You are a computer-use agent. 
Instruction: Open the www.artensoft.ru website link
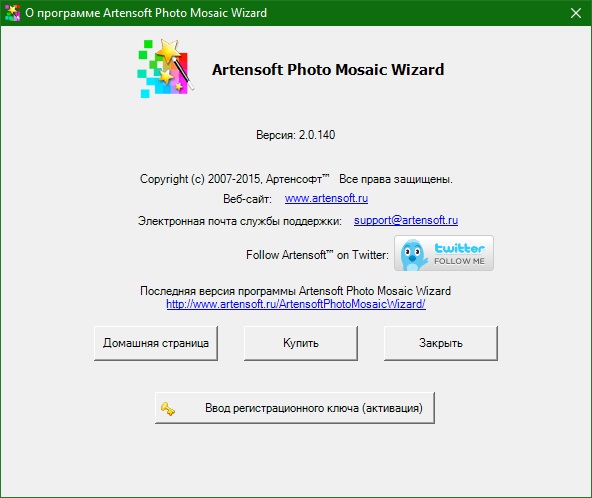(326, 198)
